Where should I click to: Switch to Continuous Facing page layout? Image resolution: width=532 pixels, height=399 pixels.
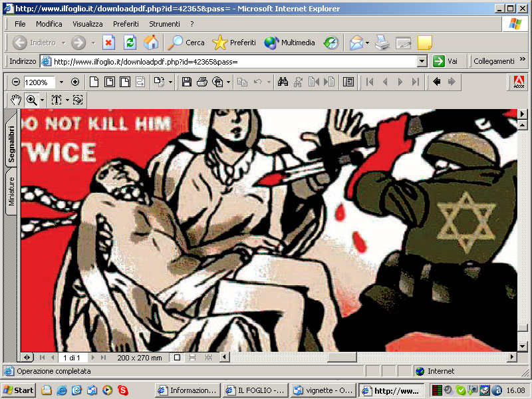point(208,357)
